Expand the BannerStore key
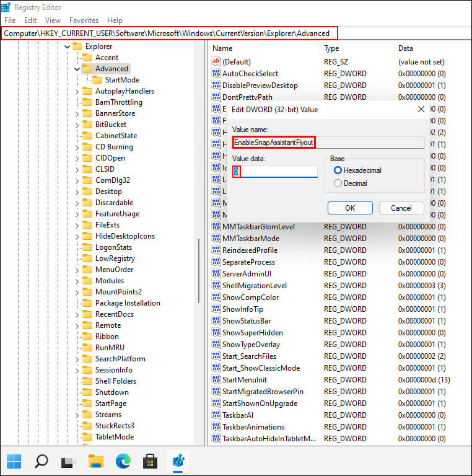 (77, 114)
